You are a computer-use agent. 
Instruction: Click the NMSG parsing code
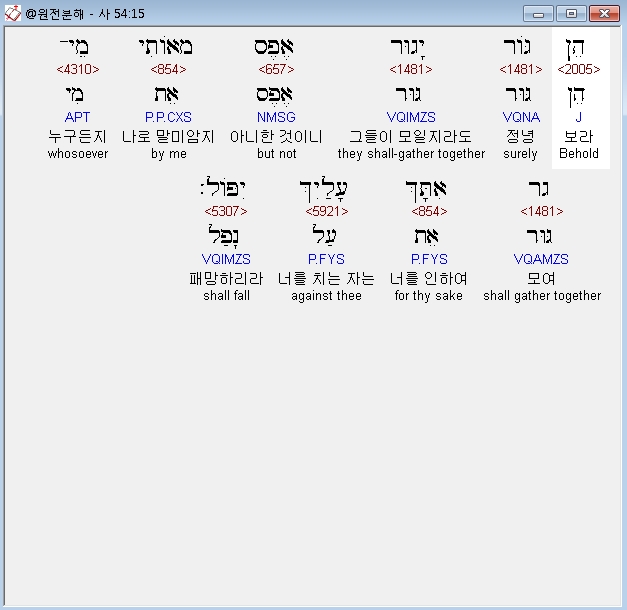click(x=276, y=117)
